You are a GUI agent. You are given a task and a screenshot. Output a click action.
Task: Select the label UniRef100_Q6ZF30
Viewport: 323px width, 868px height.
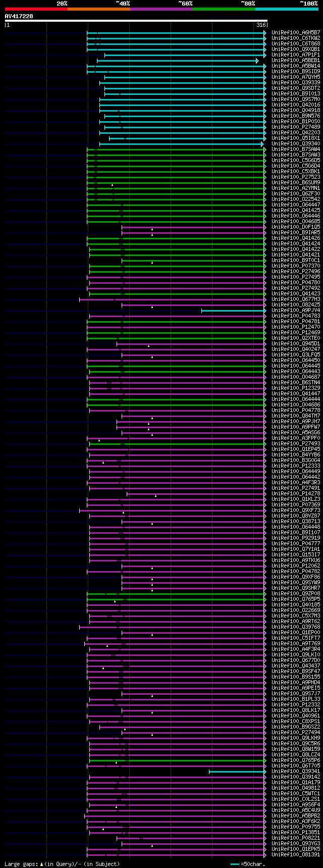[296, 193]
